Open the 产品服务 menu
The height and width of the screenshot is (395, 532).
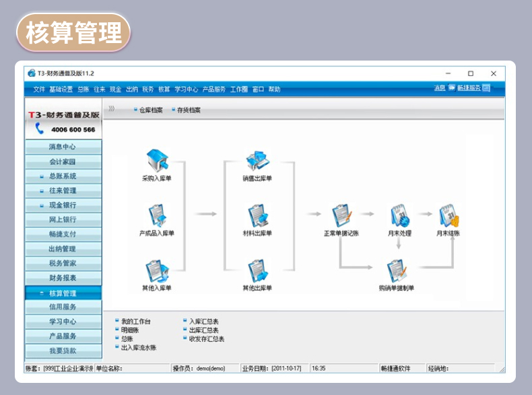(x=214, y=89)
